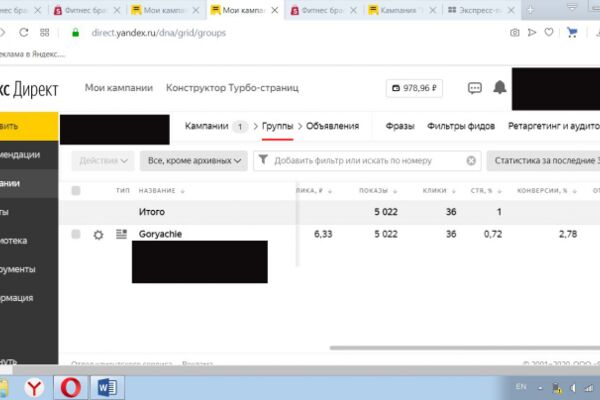
Task: Open the Статистика за последние period selector
Action: click(543, 161)
